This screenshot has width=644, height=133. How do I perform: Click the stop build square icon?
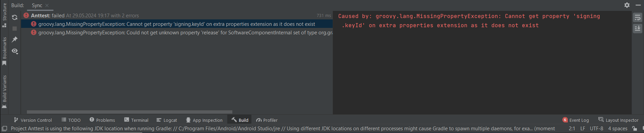point(15,29)
